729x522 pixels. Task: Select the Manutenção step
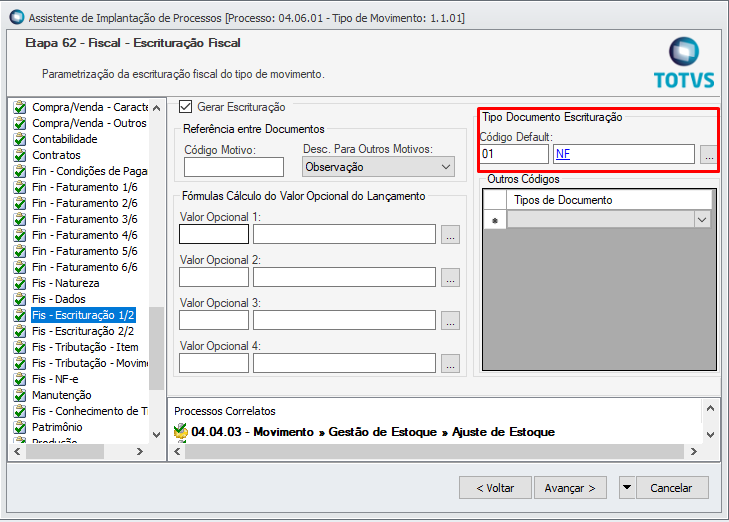point(61,395)
